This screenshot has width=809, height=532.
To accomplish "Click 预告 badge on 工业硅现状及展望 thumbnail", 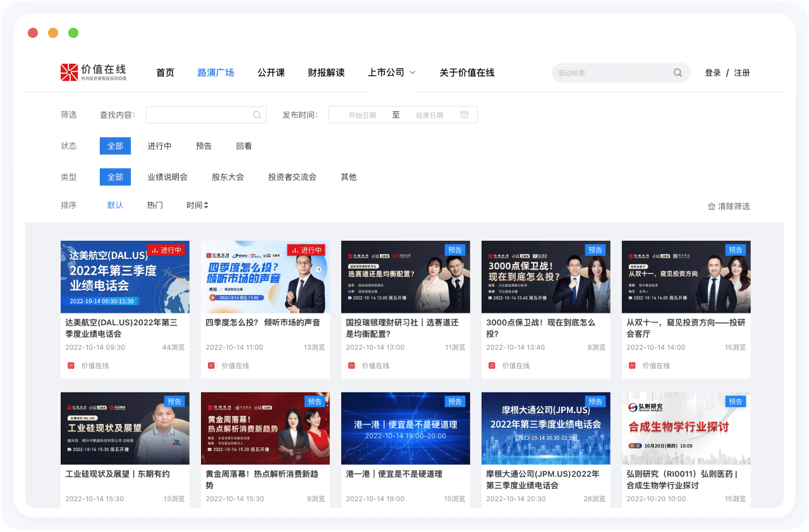I will click(x=174, y=401).
